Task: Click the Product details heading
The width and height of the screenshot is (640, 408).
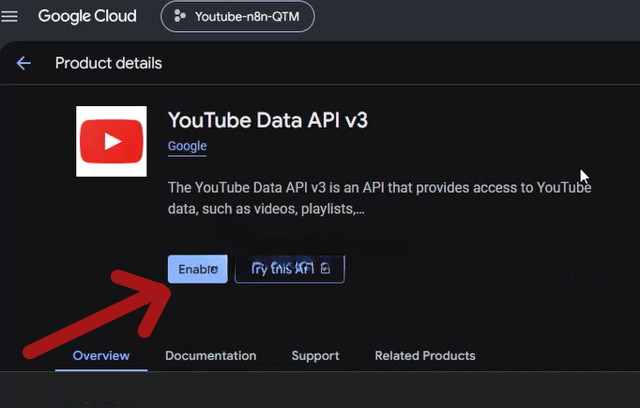Action: [x=109, y=63]
